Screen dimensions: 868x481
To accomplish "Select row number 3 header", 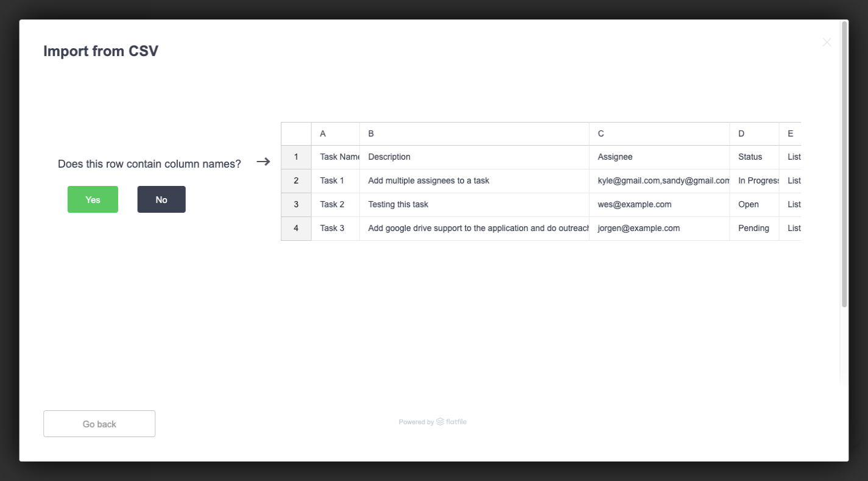I will 296,205.
